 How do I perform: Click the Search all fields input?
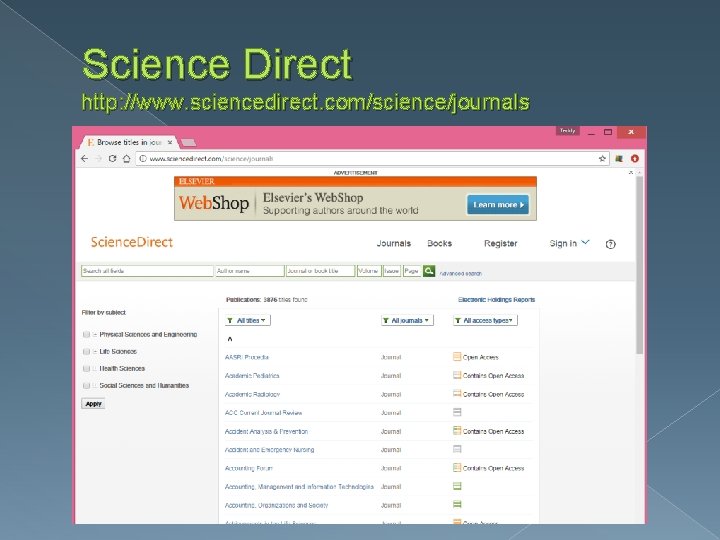(x=147, y=271)
